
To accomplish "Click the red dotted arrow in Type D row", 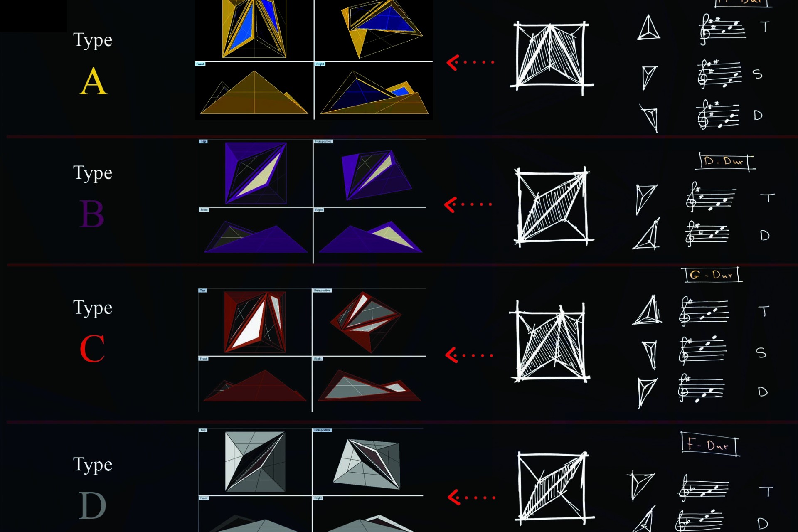I will click(x=472, y=497).
